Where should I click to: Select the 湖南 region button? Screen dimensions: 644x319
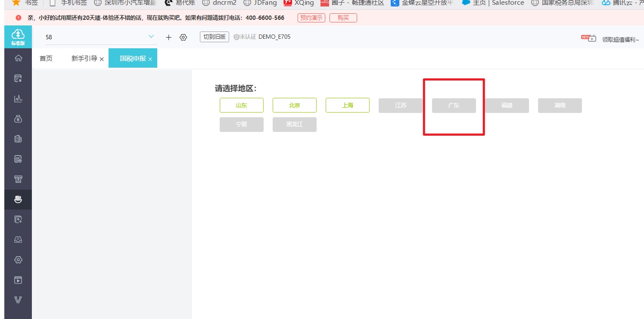point(560,106)
